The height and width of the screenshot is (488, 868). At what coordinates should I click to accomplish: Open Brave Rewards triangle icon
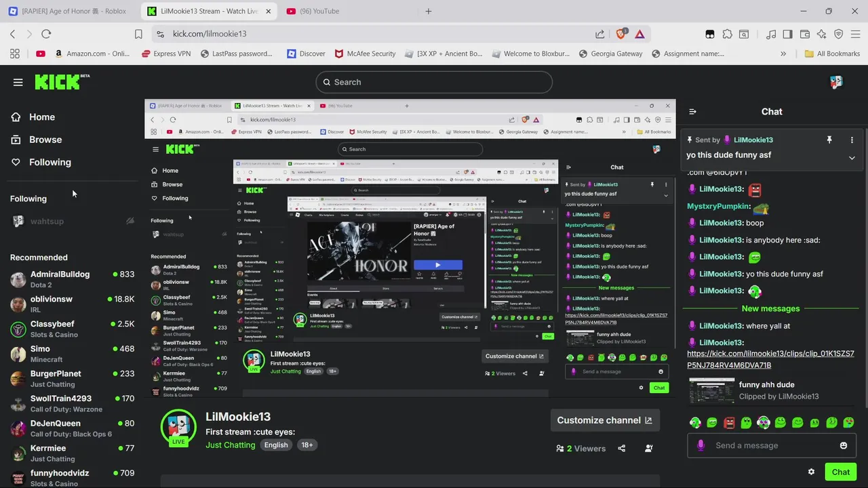[x=639, y=34]
